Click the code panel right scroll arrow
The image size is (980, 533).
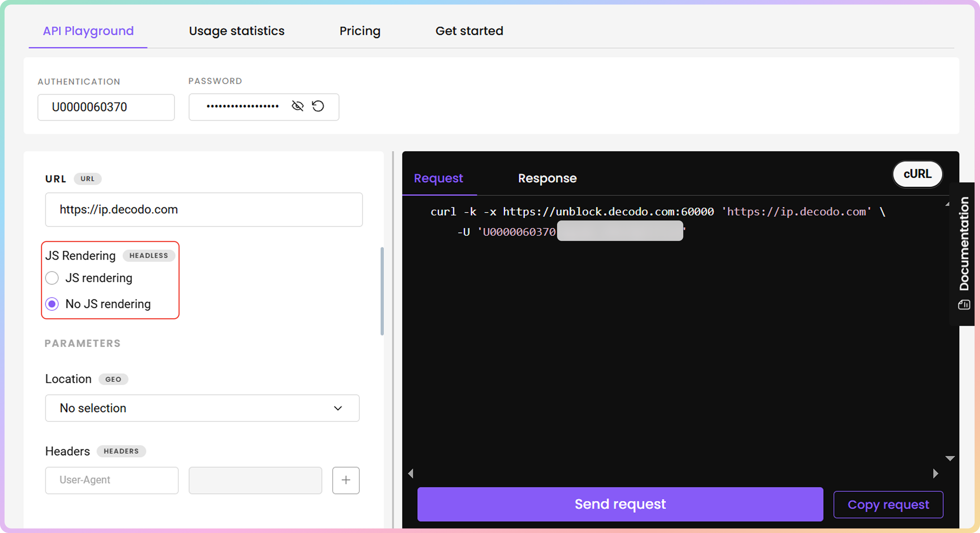point(935,474)
